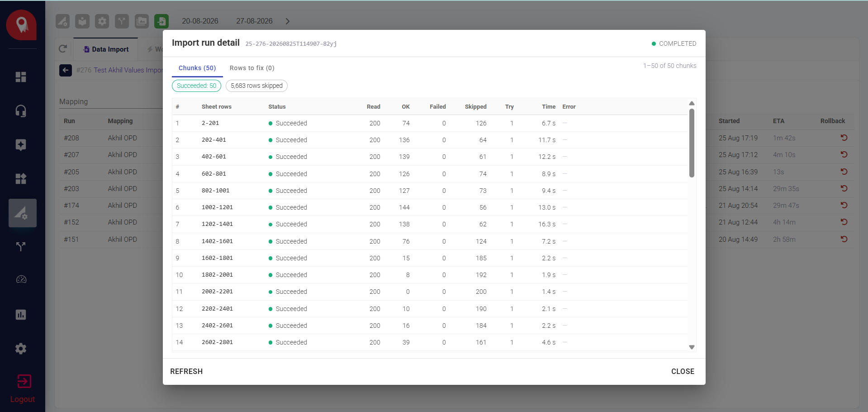Click the admin settings icon in top toolbar

click(62, 21)
